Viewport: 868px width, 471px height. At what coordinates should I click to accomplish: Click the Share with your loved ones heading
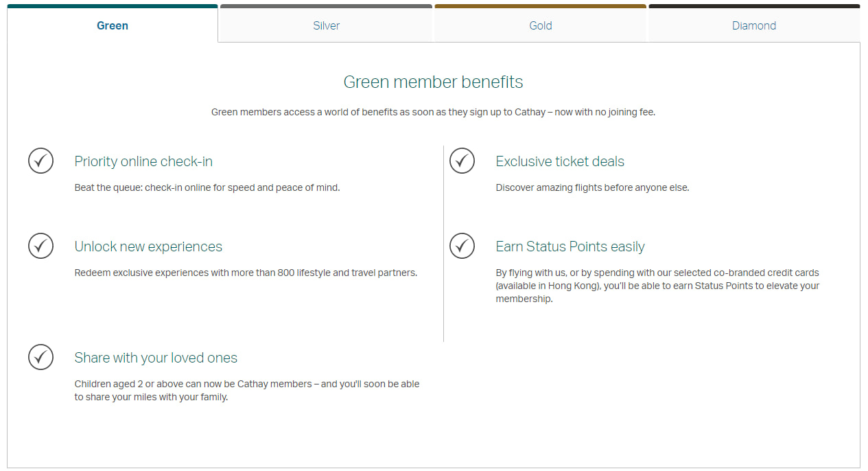[x=156, y=357]
